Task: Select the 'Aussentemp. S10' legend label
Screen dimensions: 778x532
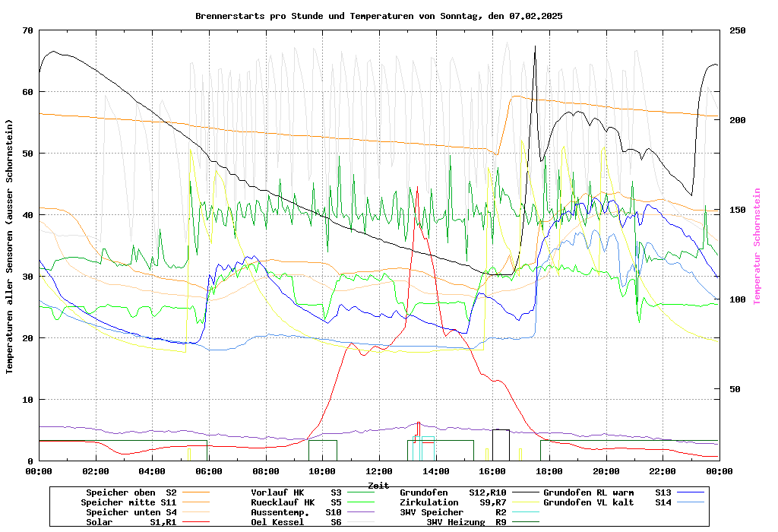Action: pyautogui.click(x=296, y=512)
